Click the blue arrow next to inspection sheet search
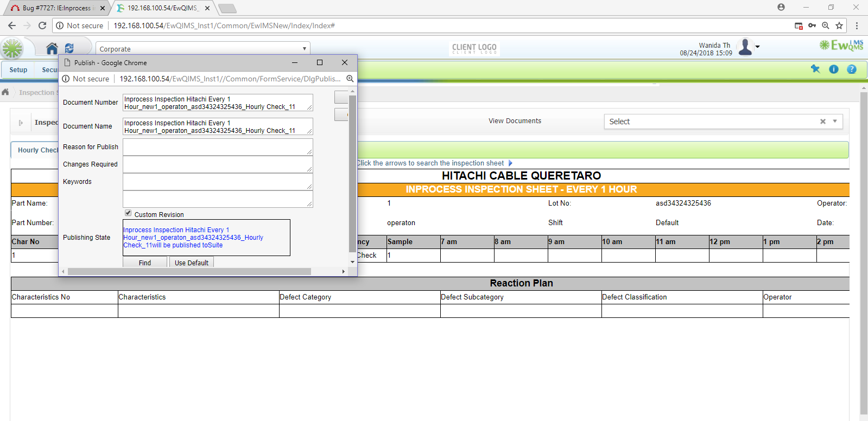This screenshot has height=421, width=868. 510,163
